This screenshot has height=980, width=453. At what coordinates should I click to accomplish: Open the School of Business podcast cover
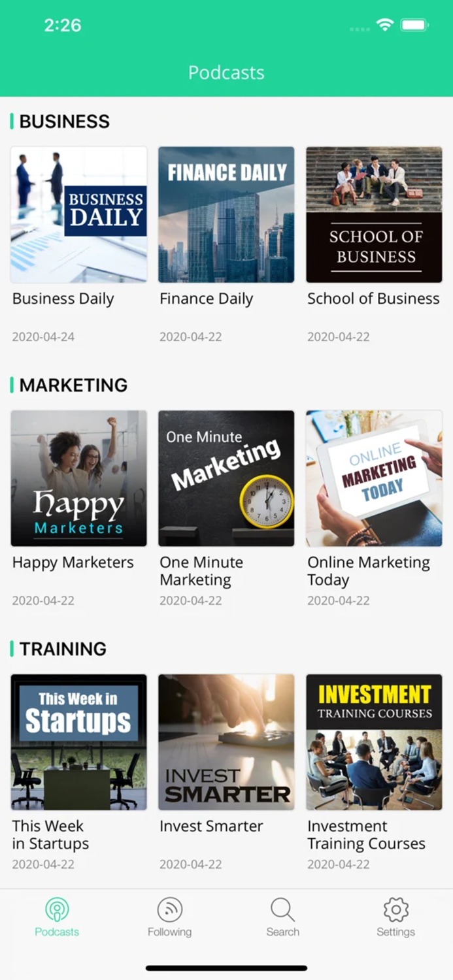click(x=374, y=214)
